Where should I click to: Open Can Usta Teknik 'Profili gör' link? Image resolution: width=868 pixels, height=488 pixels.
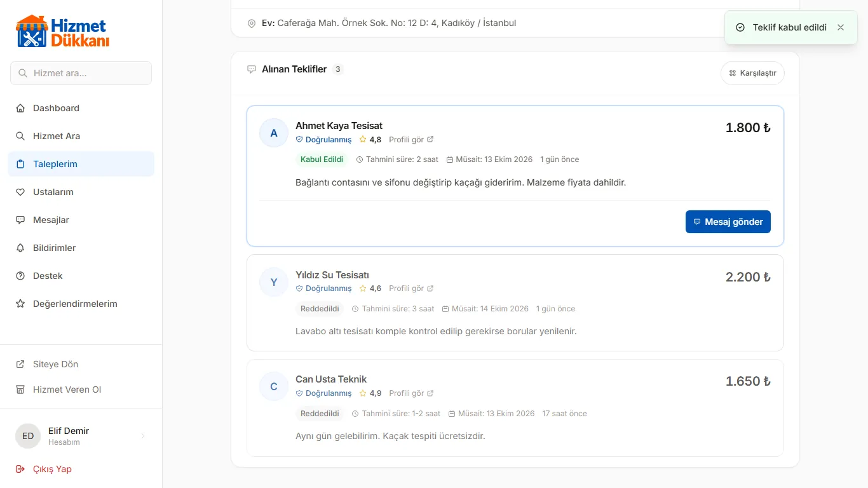pos(411,393)
